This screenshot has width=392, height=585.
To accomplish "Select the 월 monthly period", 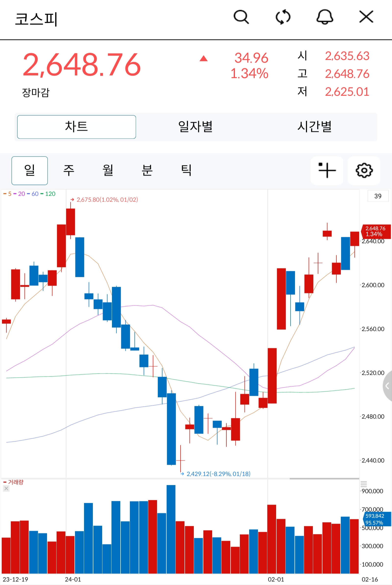I will click(108, 170).
